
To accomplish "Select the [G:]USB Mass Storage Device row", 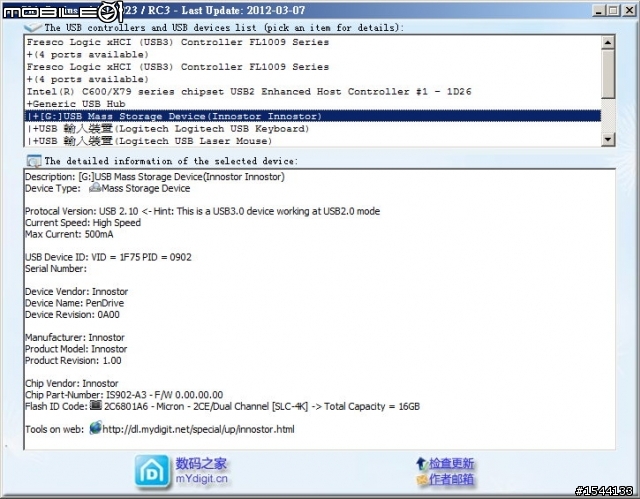I will [x=313, y=116].
